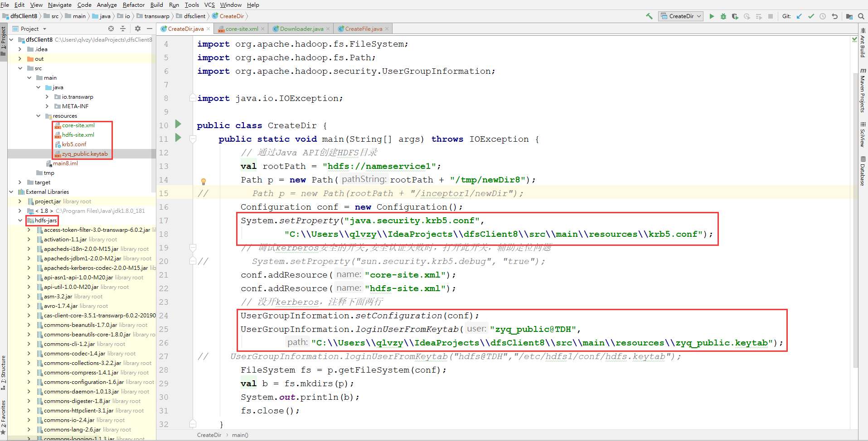The width and height of the screenshot is (868, 441).
Task: Toggle the Database tool window
Action: click(863, 171)
